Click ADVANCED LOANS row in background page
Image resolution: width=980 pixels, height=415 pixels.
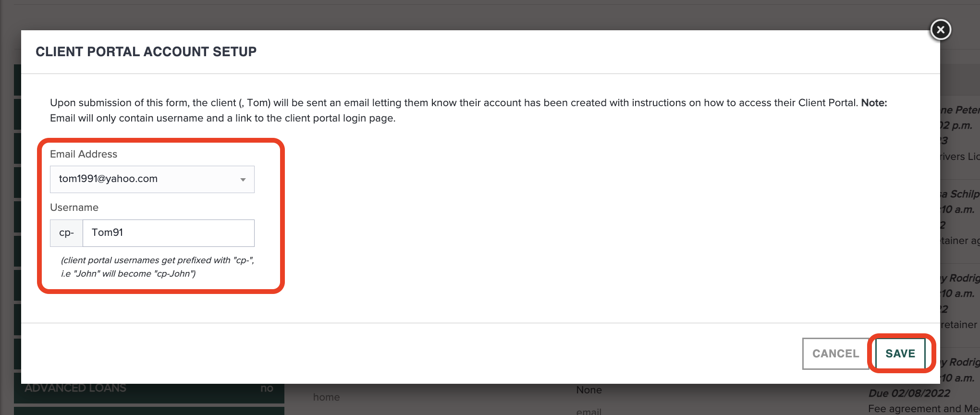tap(149, 388)
